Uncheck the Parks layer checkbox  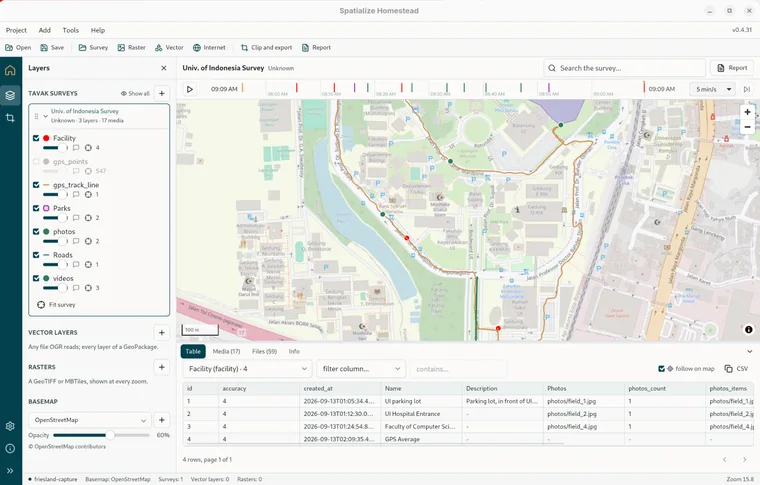36,208
